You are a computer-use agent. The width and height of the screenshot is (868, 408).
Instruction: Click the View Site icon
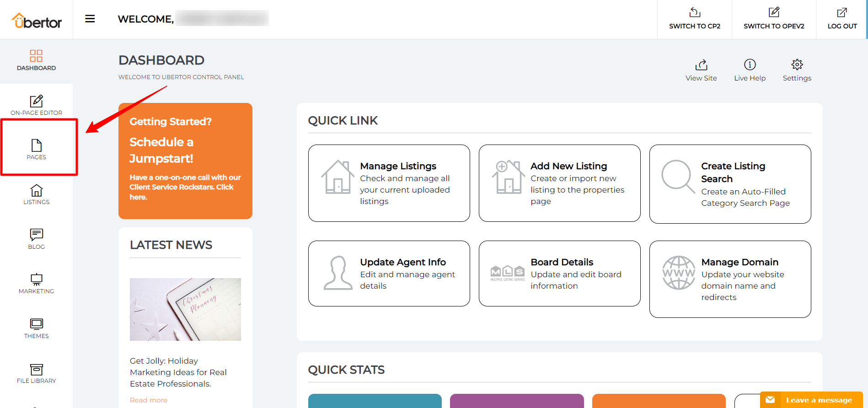(x=701, y=70)
